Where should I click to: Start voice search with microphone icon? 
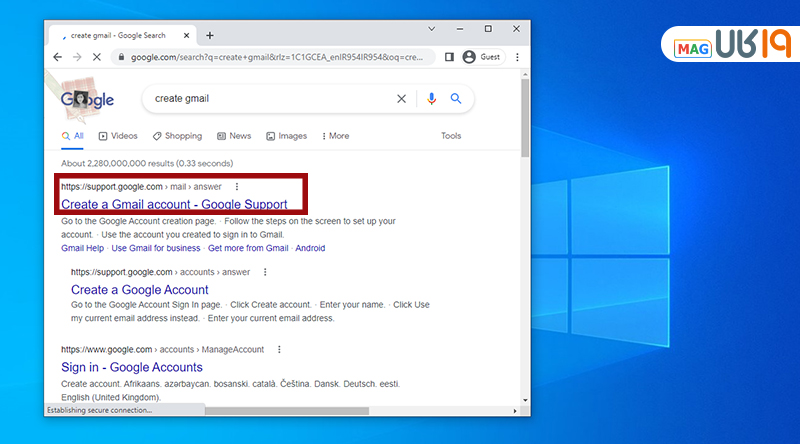[x=432, y=99]
